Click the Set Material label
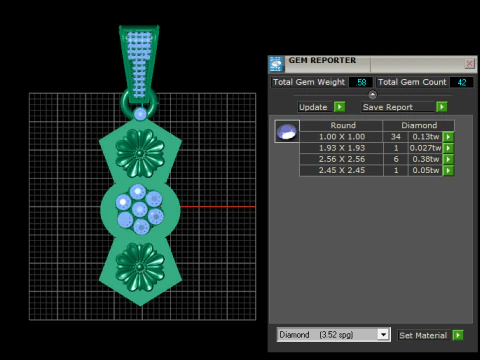 (x=423, y=335)
